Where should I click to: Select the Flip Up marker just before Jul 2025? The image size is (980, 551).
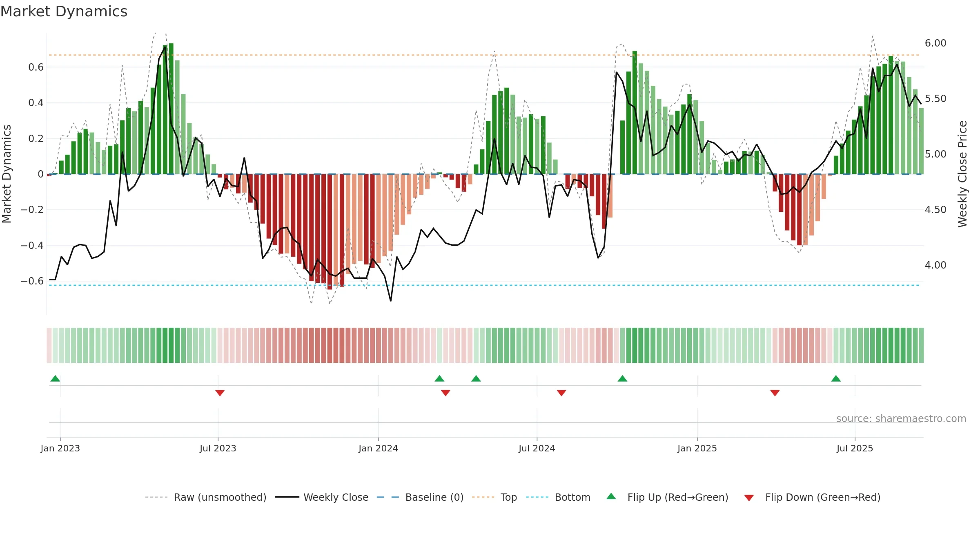(x=836, y=378)
